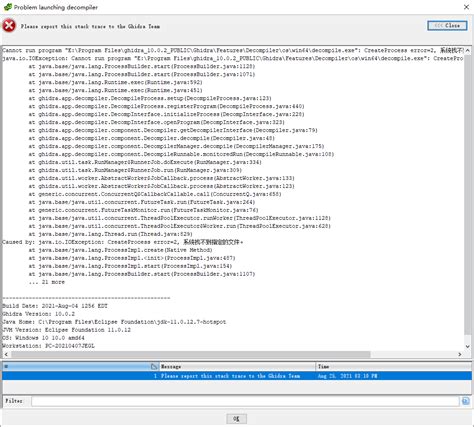The width and height of the screenshot is (474, 427).
Task: Click the 'DecompilerManager.decompile' trace line
Action: (x=176, y=146)
